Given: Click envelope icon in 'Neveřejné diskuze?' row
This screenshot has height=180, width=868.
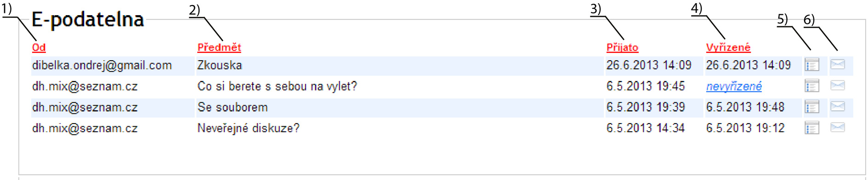Looking at the screenshot, I should pos(838,127).
